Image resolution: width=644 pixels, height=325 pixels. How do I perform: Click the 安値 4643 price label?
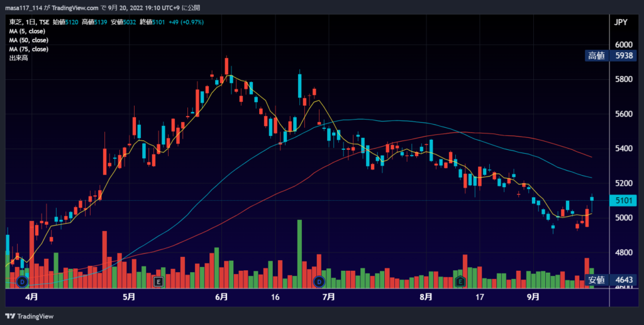coord(610,280)
